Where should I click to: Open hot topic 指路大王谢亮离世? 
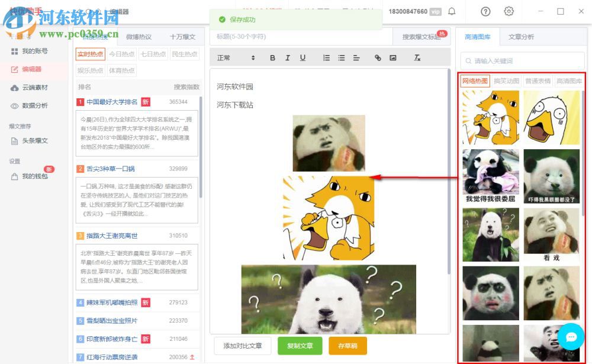coord(112,236)
